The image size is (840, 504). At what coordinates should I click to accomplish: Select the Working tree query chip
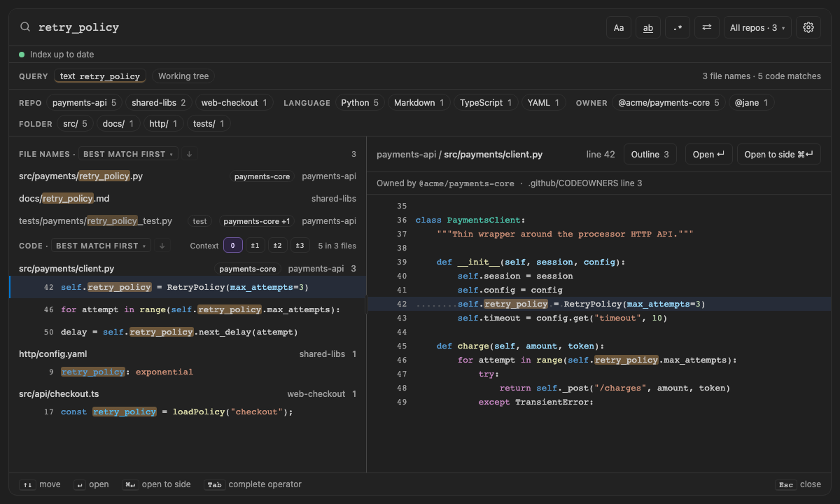point(183,76)
